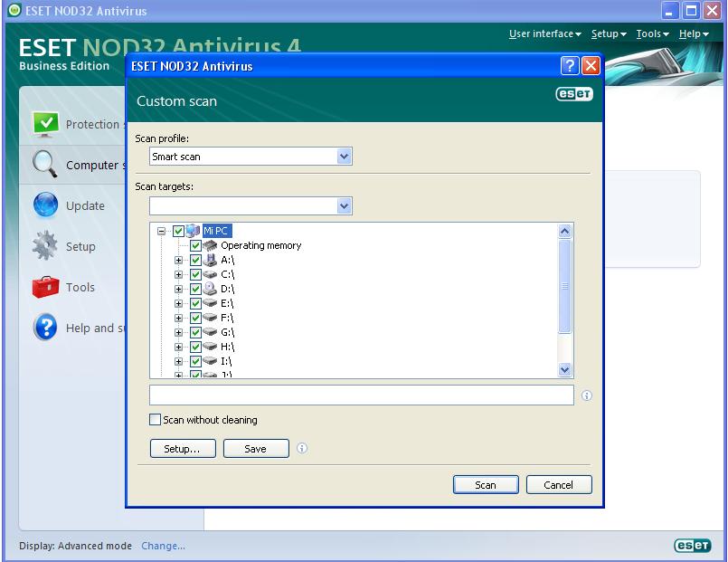
Task: Click the A:\ floppy drive icon
Action: tap(210, 260)
